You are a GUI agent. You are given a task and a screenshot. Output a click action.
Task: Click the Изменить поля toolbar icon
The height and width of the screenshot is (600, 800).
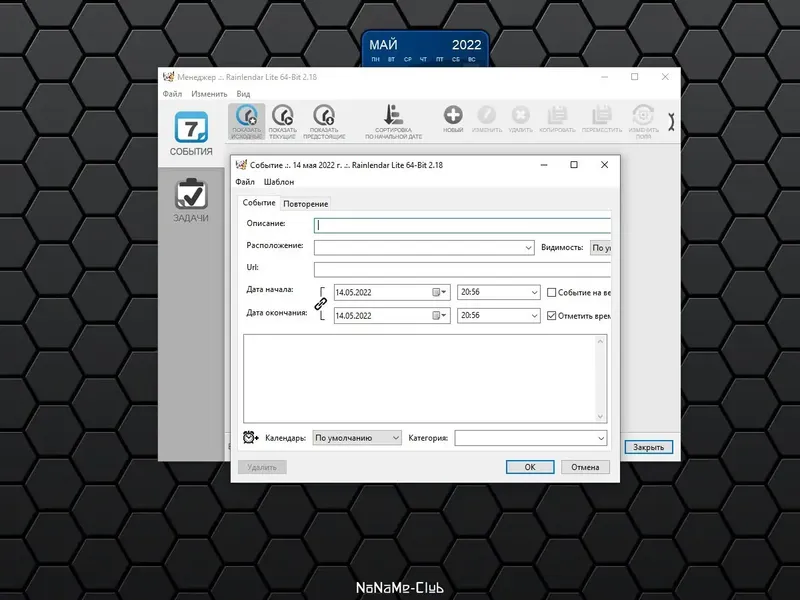click(643, 121)
